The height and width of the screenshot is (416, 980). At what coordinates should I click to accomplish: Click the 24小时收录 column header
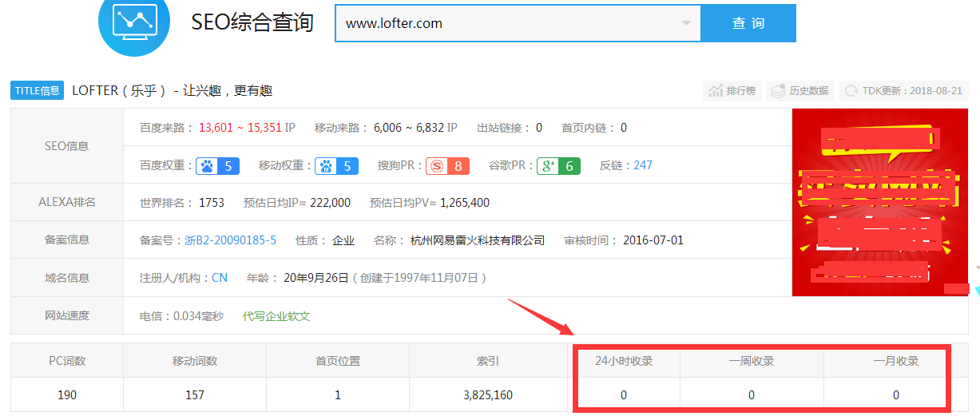pos(624,361)
